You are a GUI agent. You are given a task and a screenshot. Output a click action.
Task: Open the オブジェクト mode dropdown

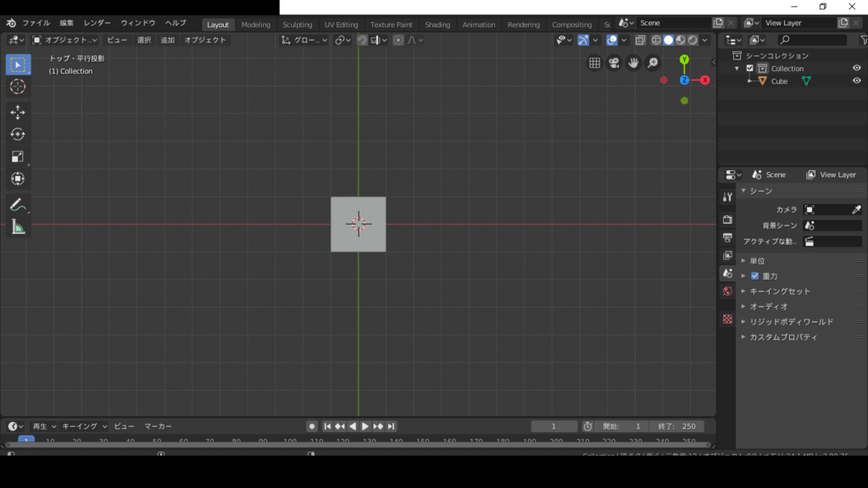(65, 40)
